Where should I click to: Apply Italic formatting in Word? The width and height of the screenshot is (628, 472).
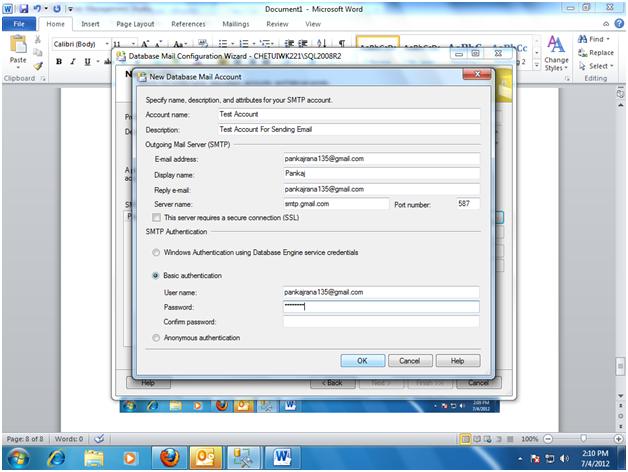pyautogui.click(x=72, y=61)
